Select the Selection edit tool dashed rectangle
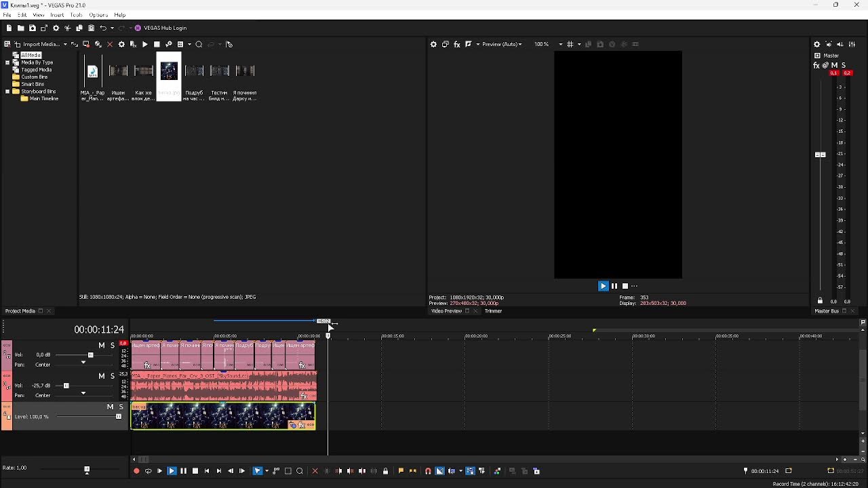This screenshot has width=868, height=488. 288,471
